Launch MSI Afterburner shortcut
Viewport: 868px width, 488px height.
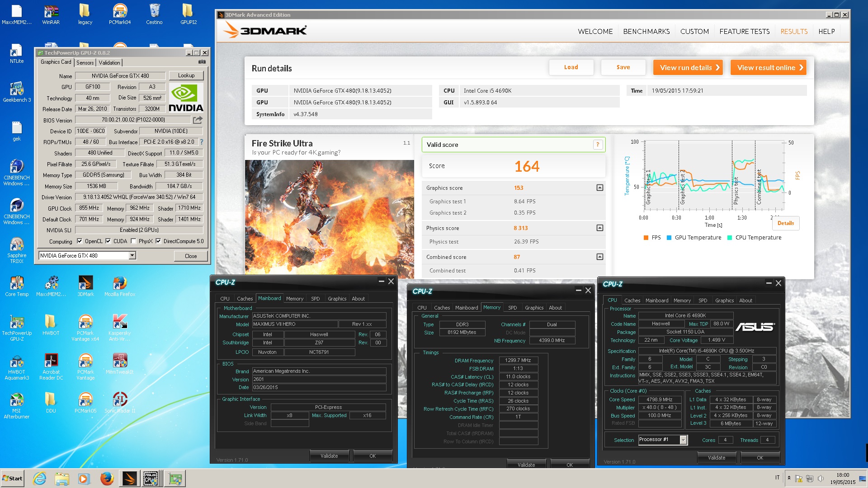[17, 406]
